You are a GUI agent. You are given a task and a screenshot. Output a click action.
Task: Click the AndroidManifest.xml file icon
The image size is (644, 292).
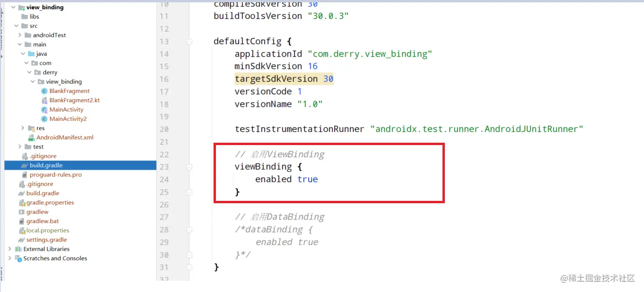tap(32, 138)
